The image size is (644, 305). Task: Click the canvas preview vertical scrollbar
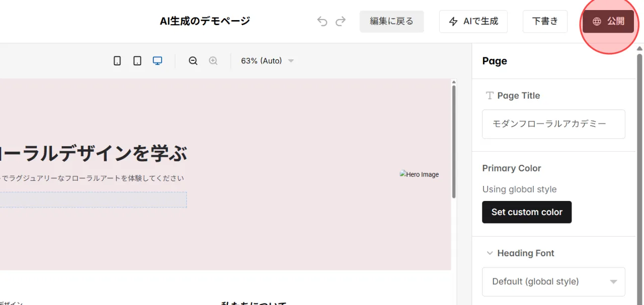pyautogui.click(x=454, y=141)
